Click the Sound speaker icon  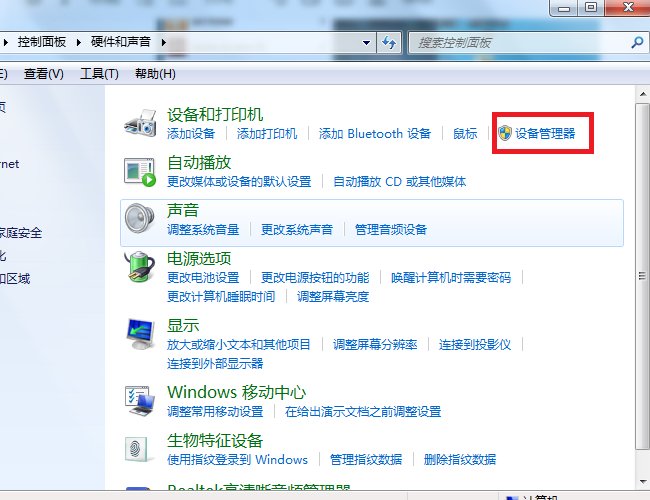(139, 218)
